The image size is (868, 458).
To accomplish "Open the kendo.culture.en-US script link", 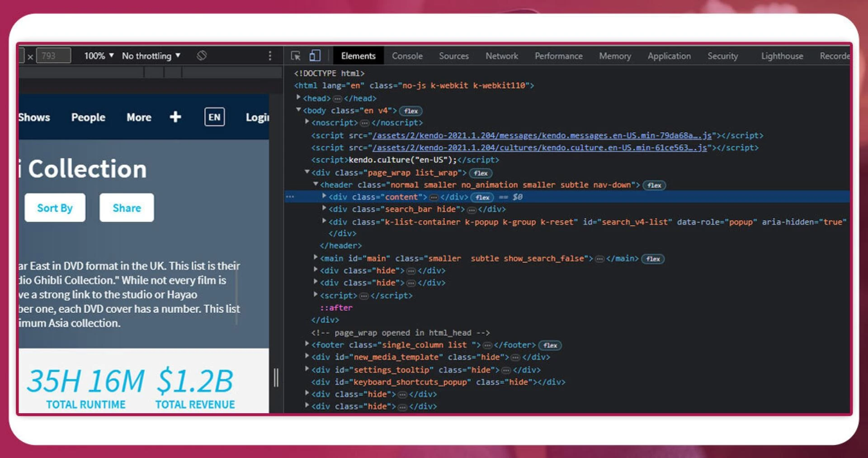I will click(539, 148).
